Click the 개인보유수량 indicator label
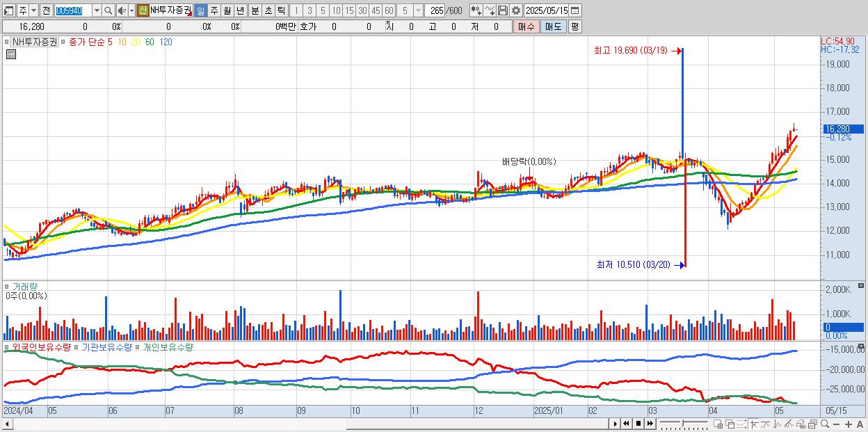The width and height of the screenshot is (868, 432). pos(168,346)
